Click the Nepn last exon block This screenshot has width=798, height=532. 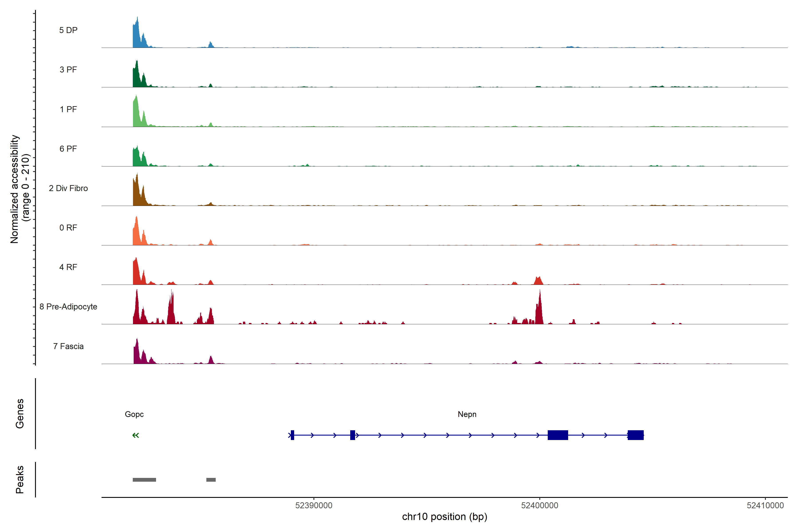636,435
